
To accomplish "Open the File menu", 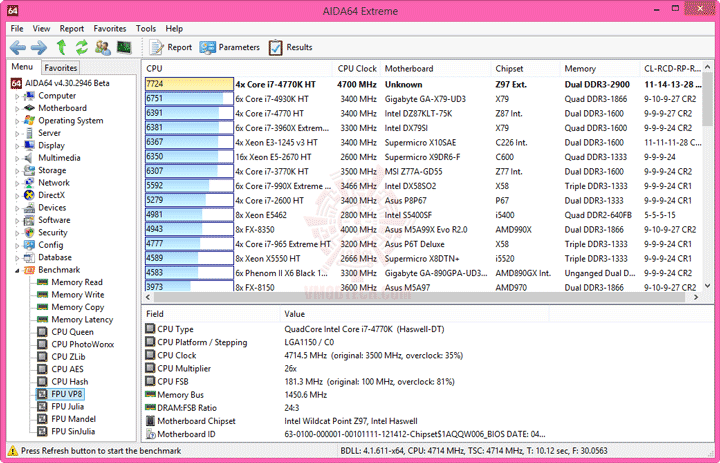I will [17, 28].
